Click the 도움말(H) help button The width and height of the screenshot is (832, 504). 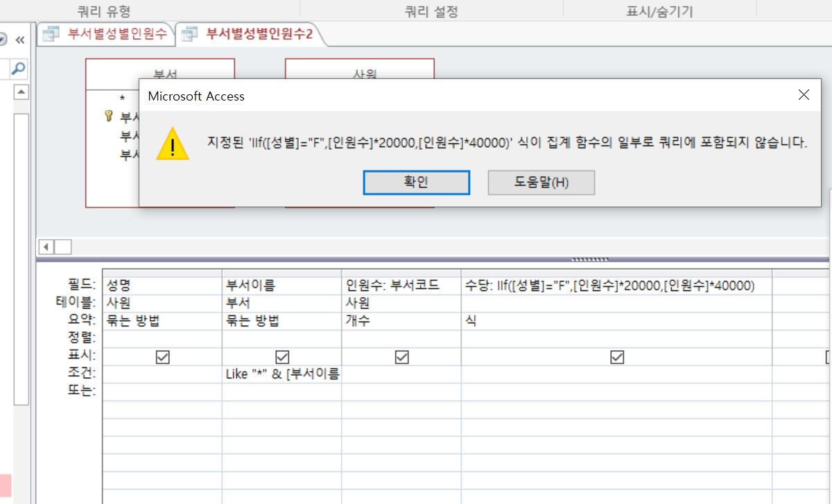click(541, 182)
